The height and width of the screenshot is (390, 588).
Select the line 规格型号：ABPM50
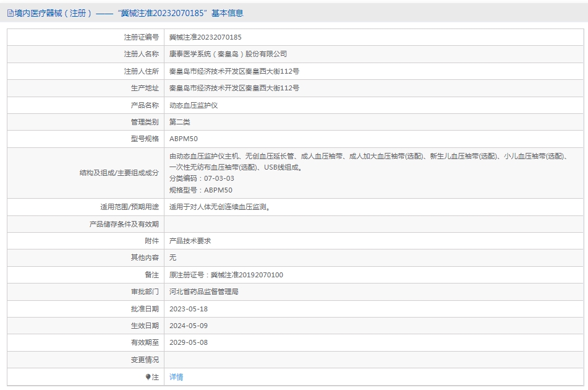200,190
